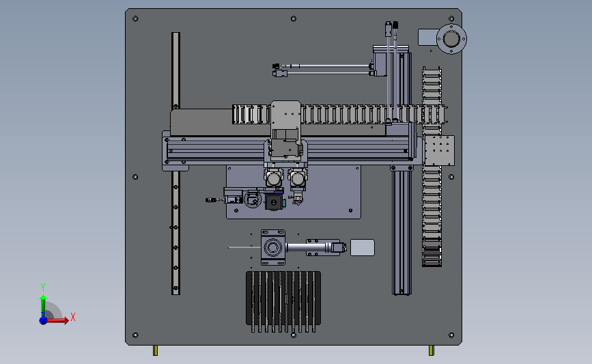The height and width of the screenshot is (364, 592).
Task: Select the dark camera module on the work table
Action: tap(274, 203)
